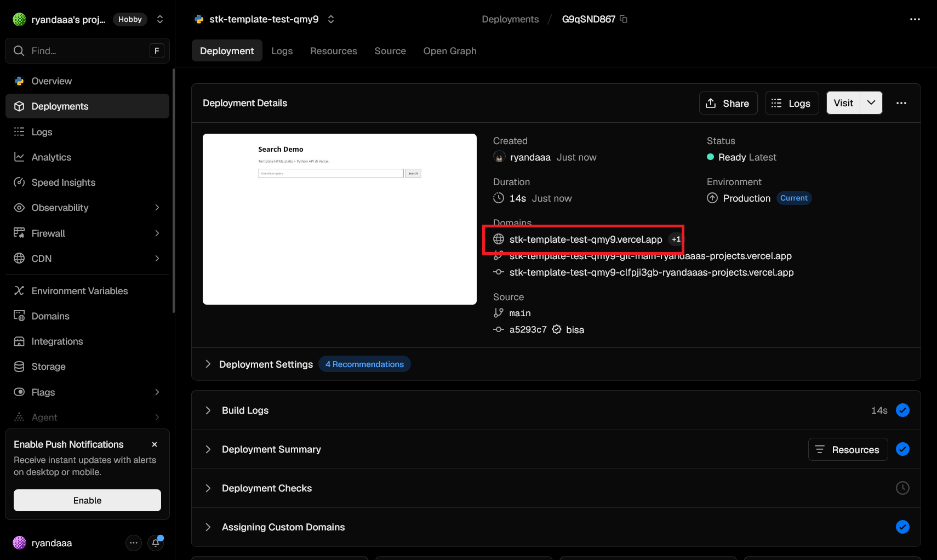Switch to the Source tab

(x=390, y=51)
